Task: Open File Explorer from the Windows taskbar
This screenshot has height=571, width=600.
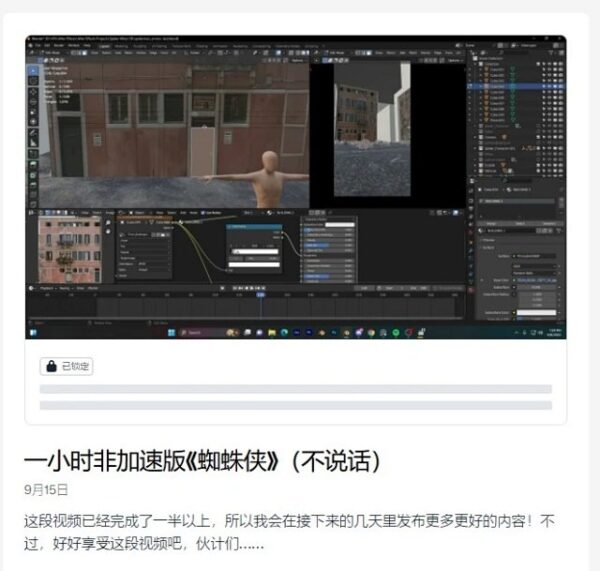Action: pos(271,332)
